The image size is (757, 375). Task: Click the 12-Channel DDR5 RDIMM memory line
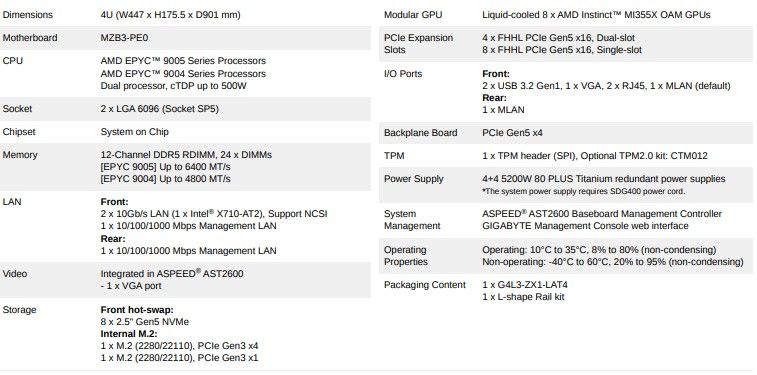point(186,155)
